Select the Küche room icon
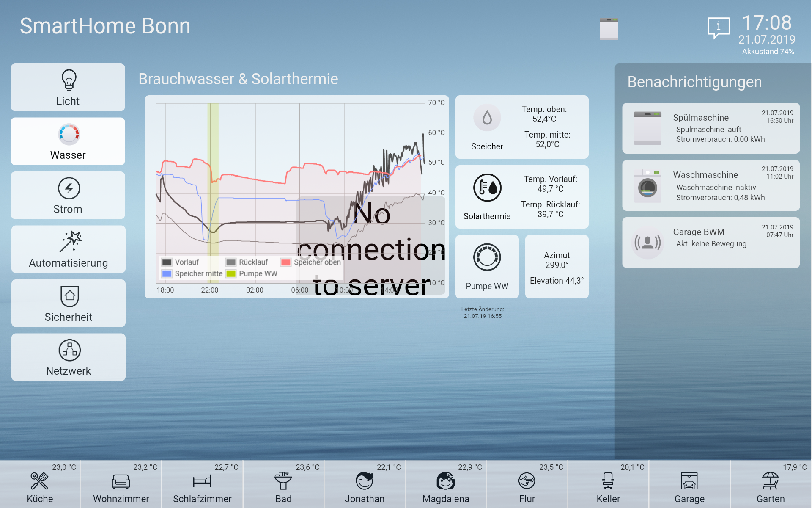Image resolution: width=812 pixels, height=508 pixels. click(40, 481)
